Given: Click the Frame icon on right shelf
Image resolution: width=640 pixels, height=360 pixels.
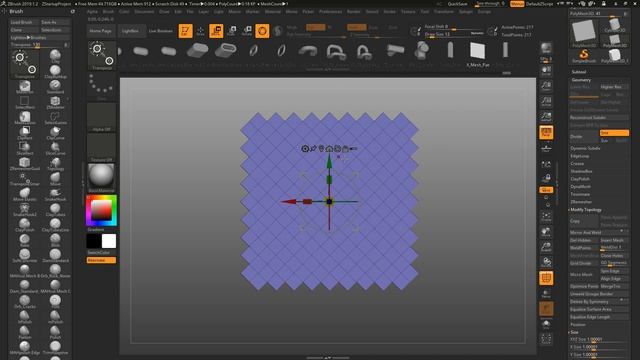Looking at the screenshot, I should [x=546, y=217].
